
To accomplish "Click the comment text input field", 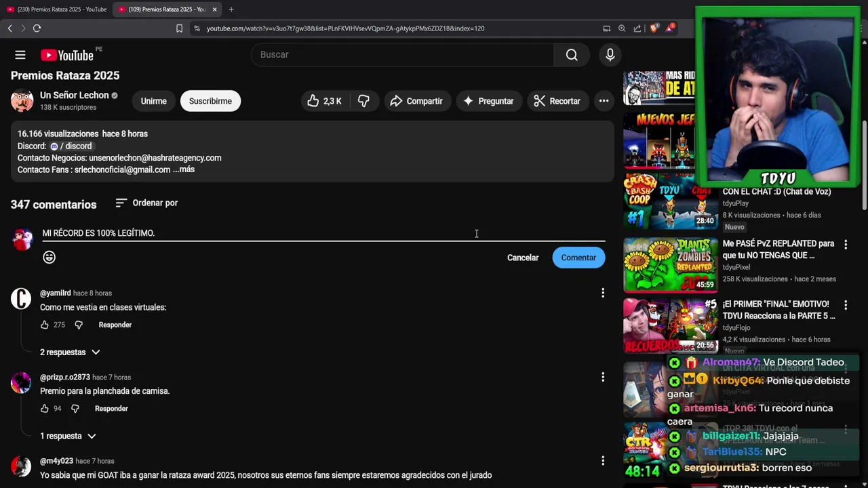I will pyautogui.click(x=323, y=232).
